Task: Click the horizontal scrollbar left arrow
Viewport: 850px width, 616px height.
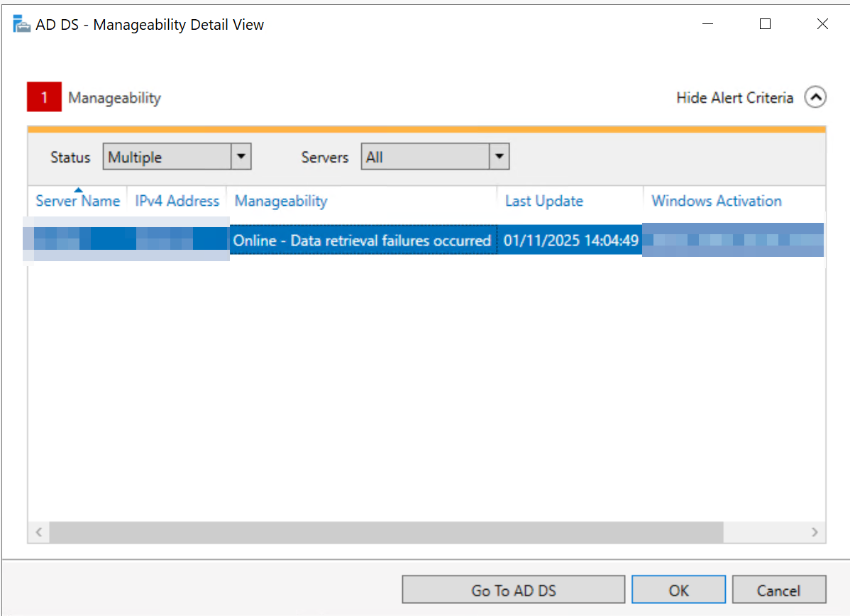Action: (39, 532)
